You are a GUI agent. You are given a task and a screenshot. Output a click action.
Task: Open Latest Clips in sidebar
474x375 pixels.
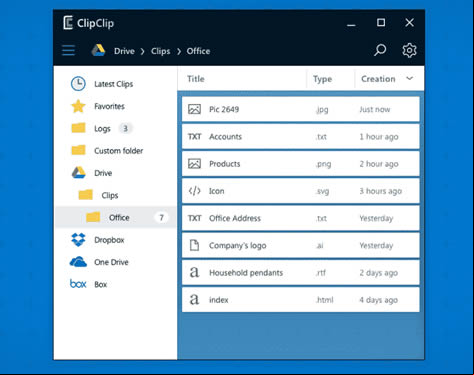tap(114, 84)
